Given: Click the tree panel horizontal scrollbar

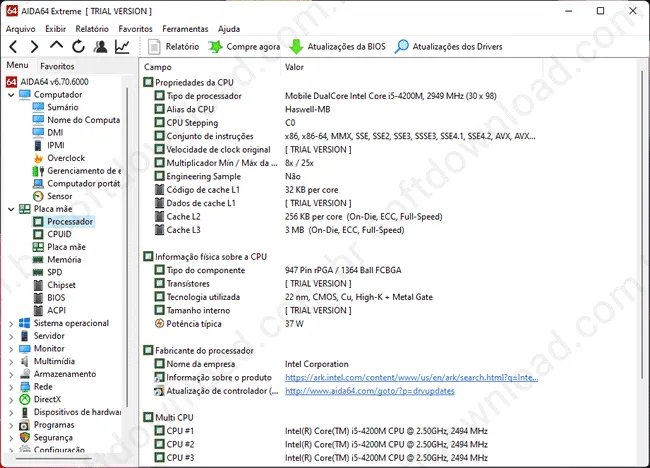Looking at the screenshot, I should pyautogui.click(x=54, y=458).
